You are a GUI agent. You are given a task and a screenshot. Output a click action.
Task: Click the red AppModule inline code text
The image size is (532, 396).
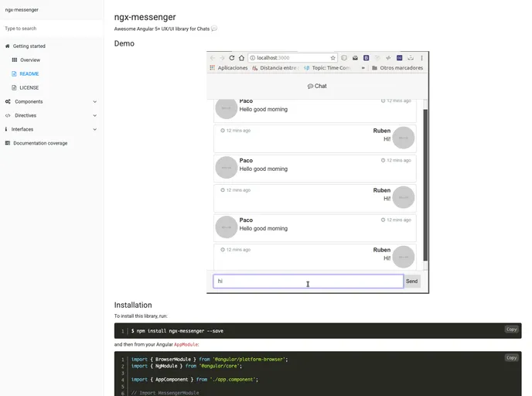click(x=186, y=344)
